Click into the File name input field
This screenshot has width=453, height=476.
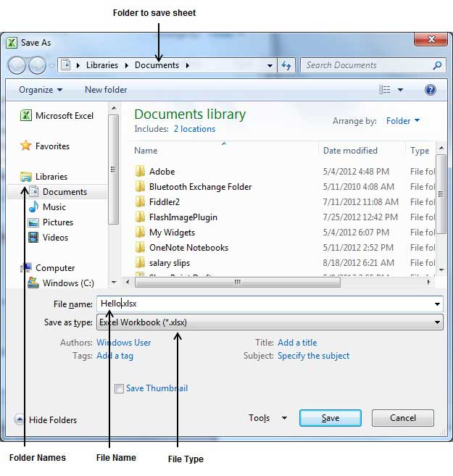[x=270, y=304]
